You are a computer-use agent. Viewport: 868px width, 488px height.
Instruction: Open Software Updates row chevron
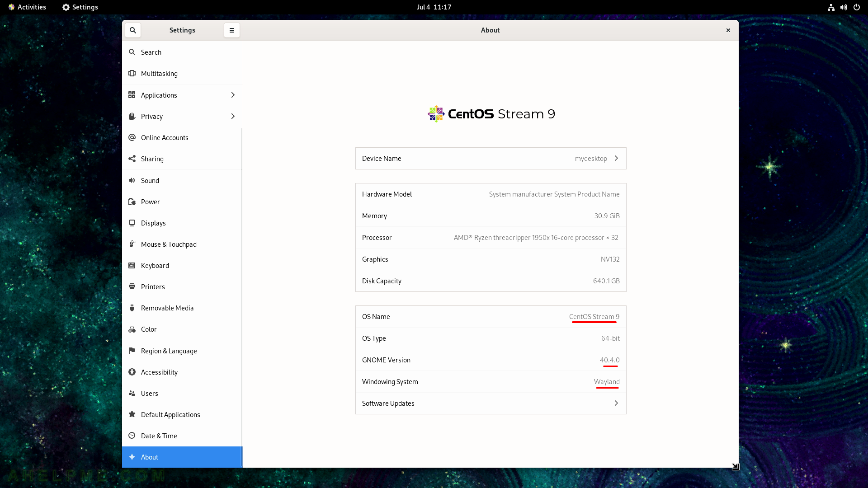[x=616, y=403]
